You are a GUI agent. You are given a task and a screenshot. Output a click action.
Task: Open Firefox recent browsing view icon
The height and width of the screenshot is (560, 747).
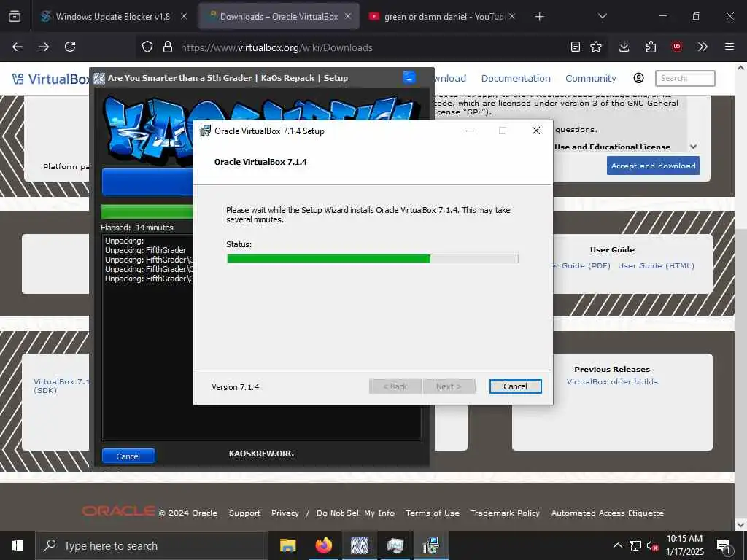[15, 17]
